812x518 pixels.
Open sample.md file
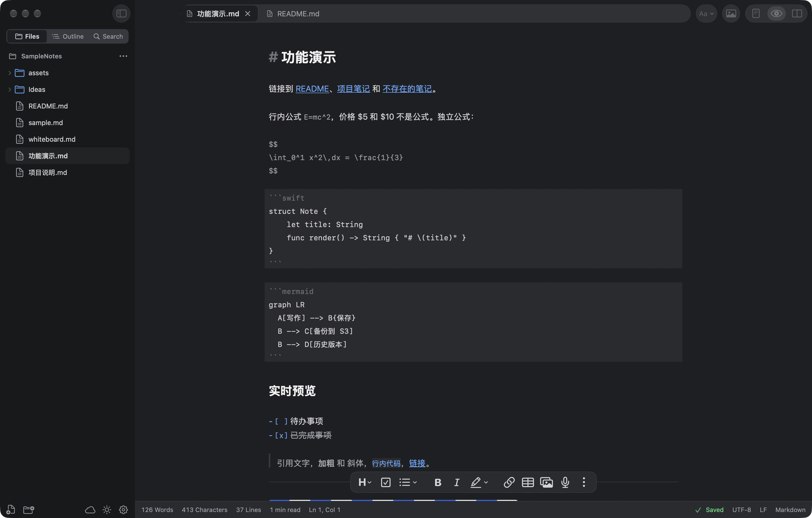coord(68,123)
